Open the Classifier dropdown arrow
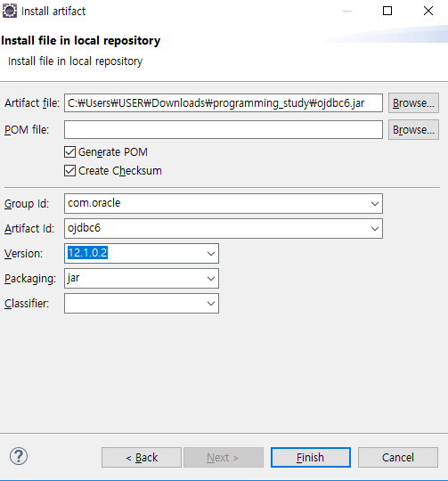Image resolution: width=448 pixels, height=481 pixels. click(211, 304)
